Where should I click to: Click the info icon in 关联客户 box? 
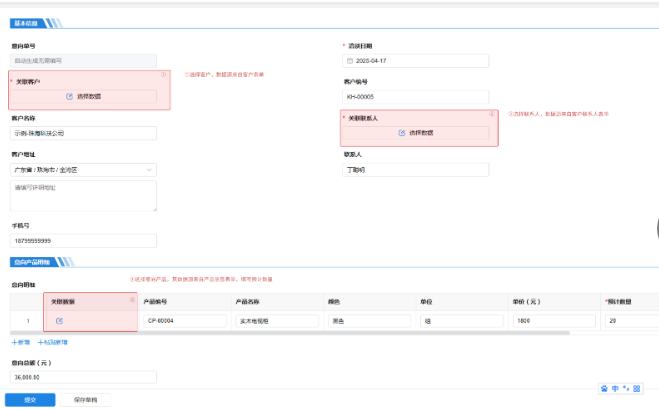164,75
